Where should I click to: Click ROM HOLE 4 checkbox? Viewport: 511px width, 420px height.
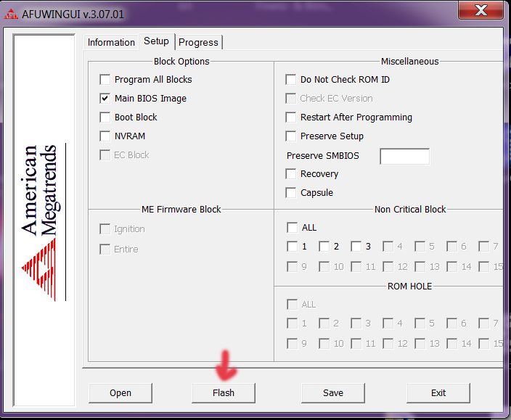point(388,324)
